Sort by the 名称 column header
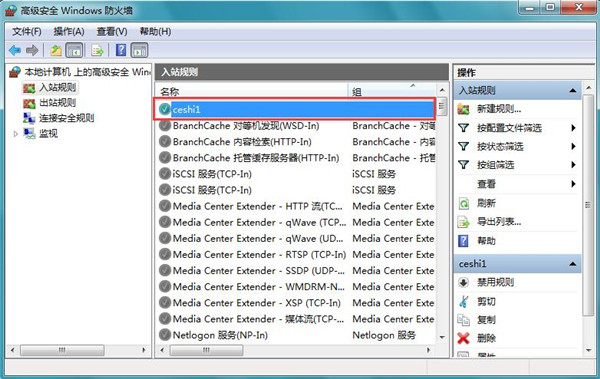 252,91
